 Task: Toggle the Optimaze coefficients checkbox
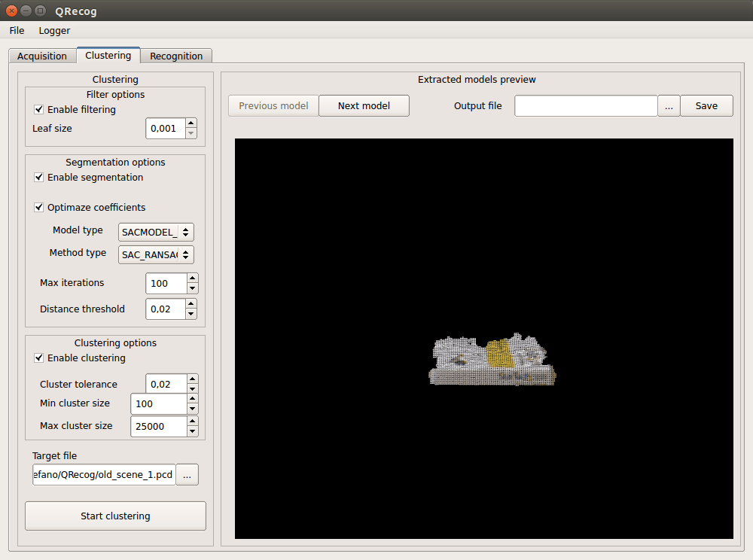coord(38,207)
